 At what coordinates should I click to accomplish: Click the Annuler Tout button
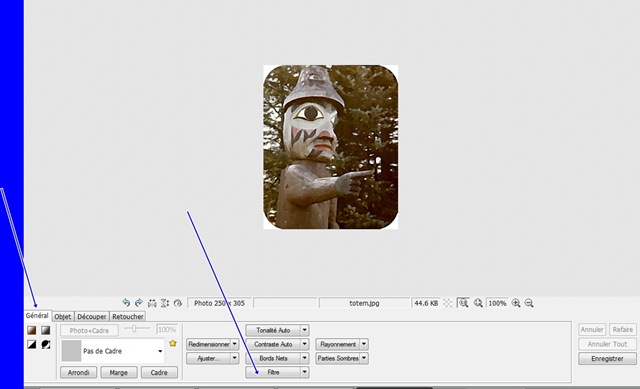pyautogui.click(x=607, y=344)
